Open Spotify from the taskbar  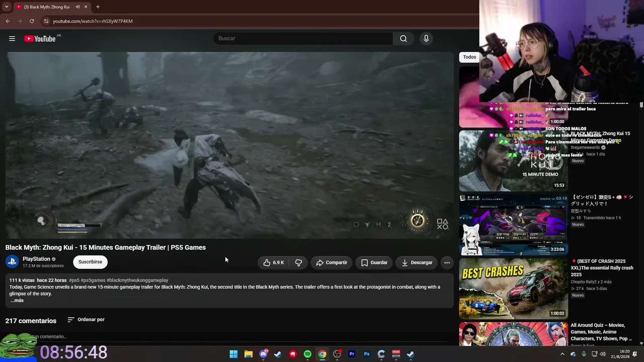tap(307, 354)
